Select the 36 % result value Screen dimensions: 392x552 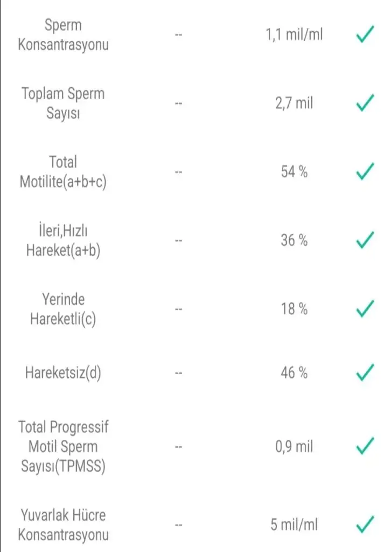point(294,240)
